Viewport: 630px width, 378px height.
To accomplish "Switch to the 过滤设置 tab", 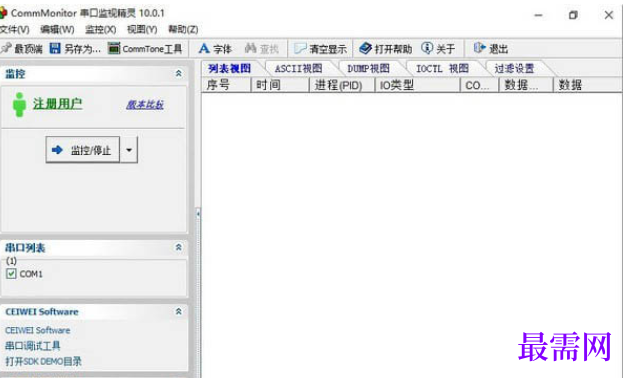I will [514, 69].
